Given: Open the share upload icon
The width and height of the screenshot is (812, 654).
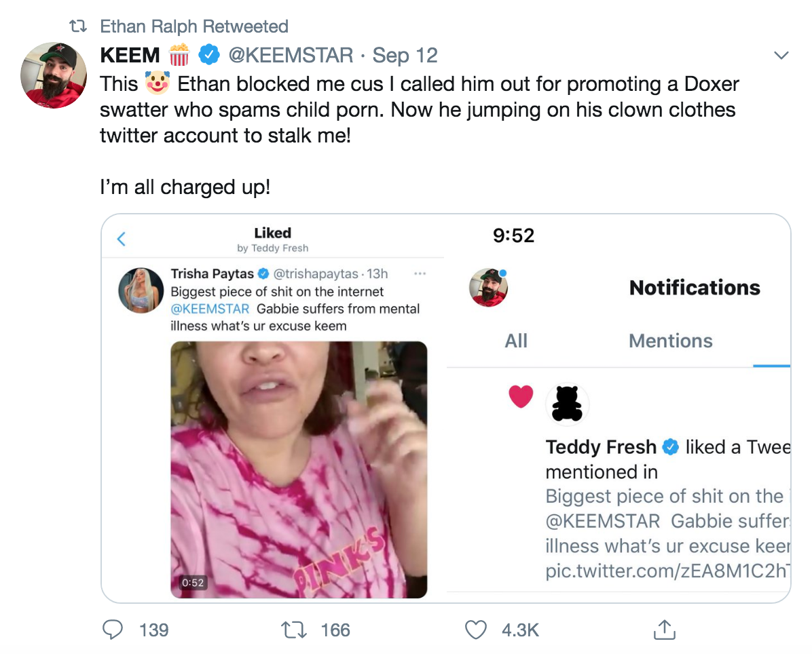Looking at the screenshot, I should (665, 630).
